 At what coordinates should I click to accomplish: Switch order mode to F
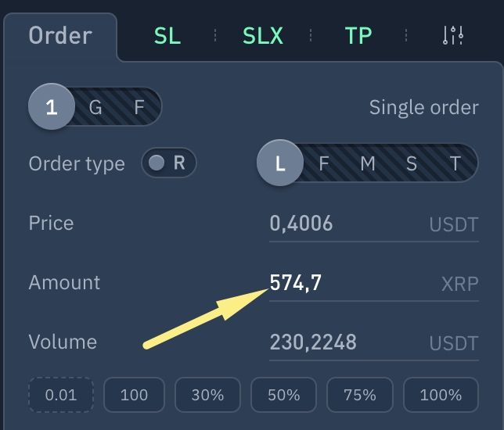(x=139, y=107)
